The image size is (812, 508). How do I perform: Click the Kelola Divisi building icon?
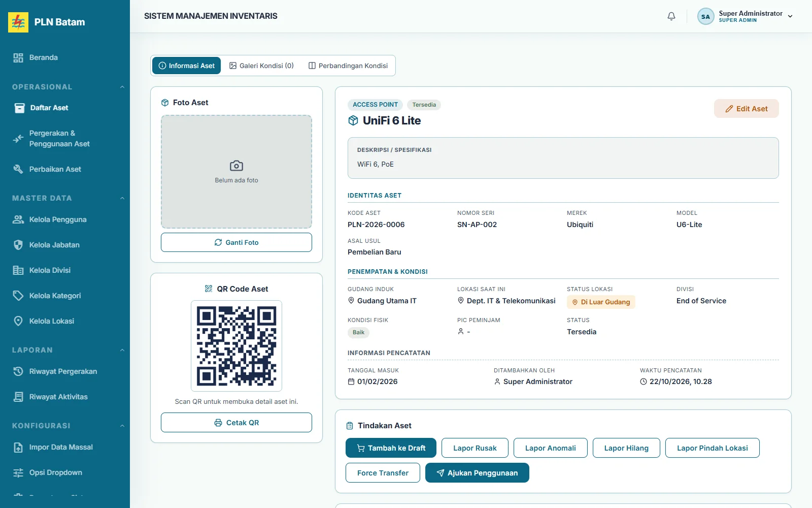coord(18,270)
